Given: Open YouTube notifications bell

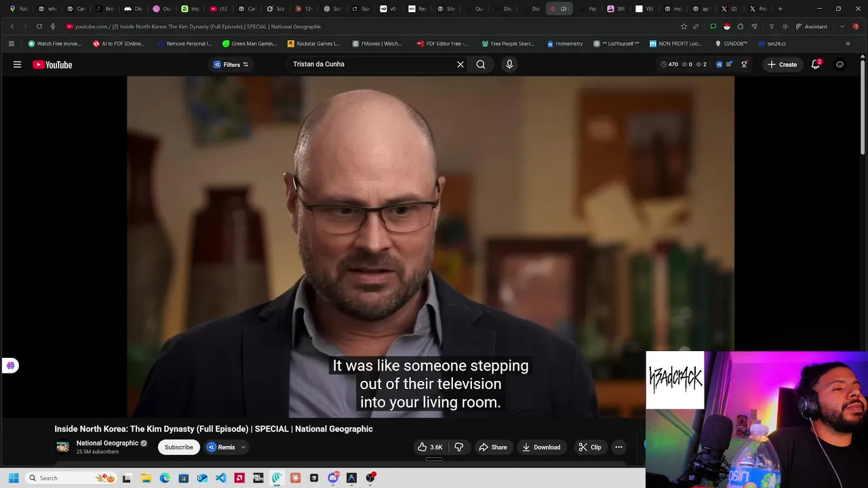Looking at the screenshot, I should point(816,64).
